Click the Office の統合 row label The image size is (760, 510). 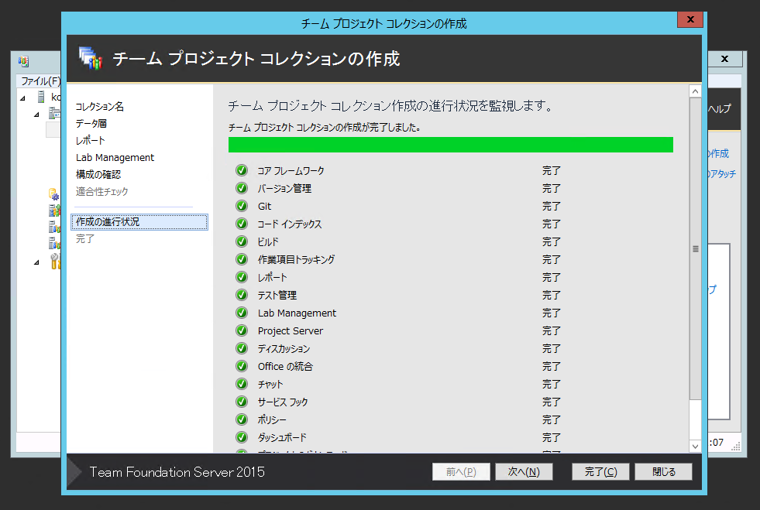(x=285, y=366)
